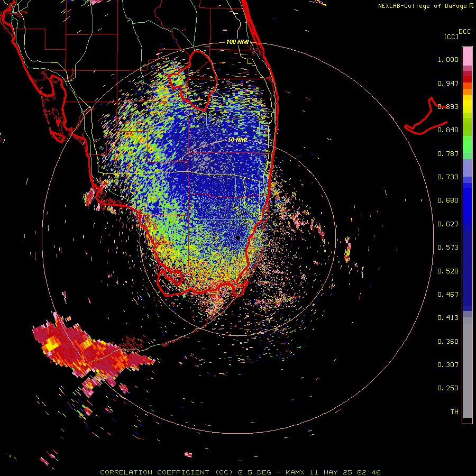Click the CORRELATION COEFFICIENT (CC) caption text
The image size is (476, 476).
tap(167, 472)
